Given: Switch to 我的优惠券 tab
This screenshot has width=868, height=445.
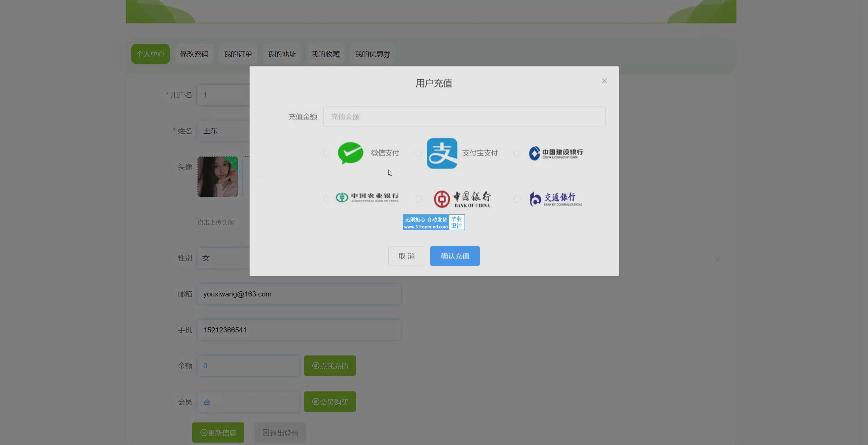Looking at the screenshot, I should click(372, 54).
